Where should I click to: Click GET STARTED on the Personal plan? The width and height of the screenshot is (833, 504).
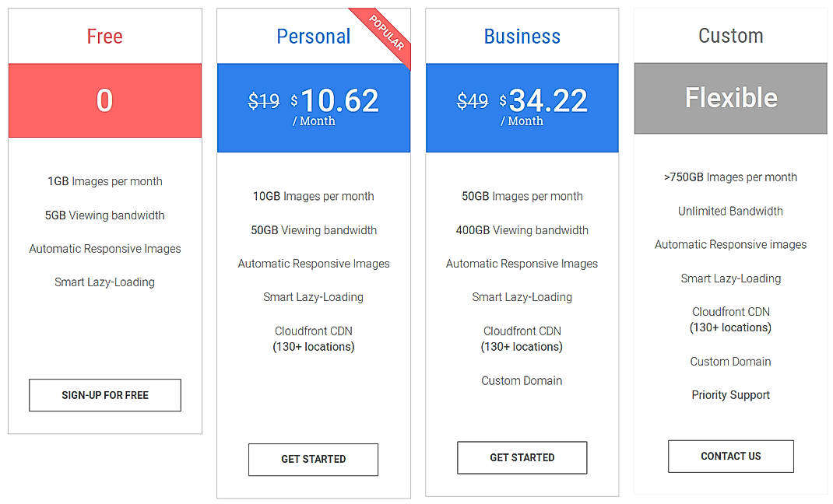(x=313, y=460)
